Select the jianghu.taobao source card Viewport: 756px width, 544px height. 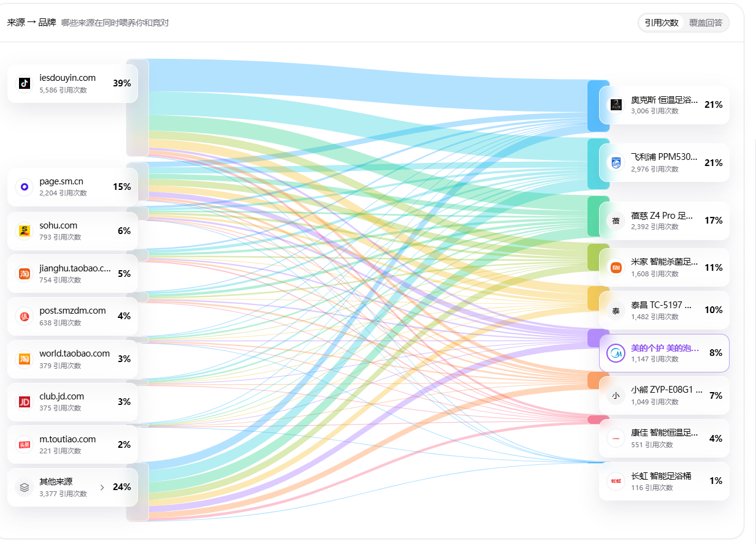pos(72,273)
